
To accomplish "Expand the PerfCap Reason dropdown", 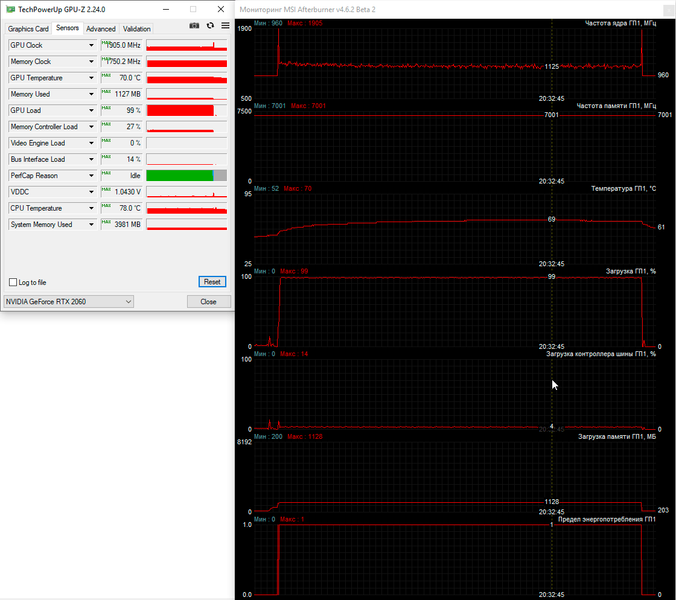I will click(x=91, y=176).
